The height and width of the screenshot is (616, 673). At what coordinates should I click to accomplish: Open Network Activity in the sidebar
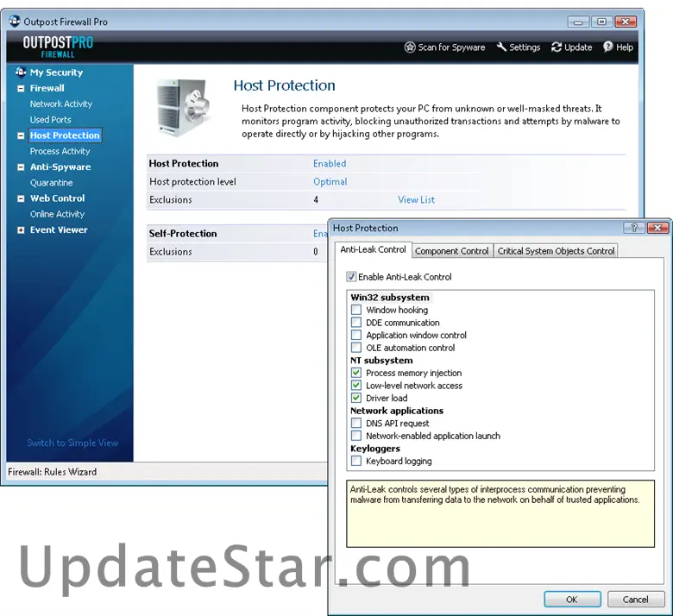(x=61, y=104)
